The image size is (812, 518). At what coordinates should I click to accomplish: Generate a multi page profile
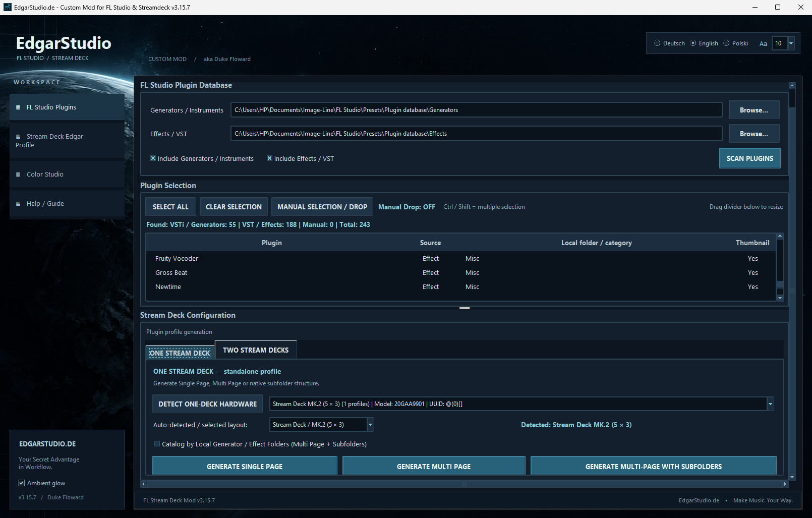click(434, 466)
